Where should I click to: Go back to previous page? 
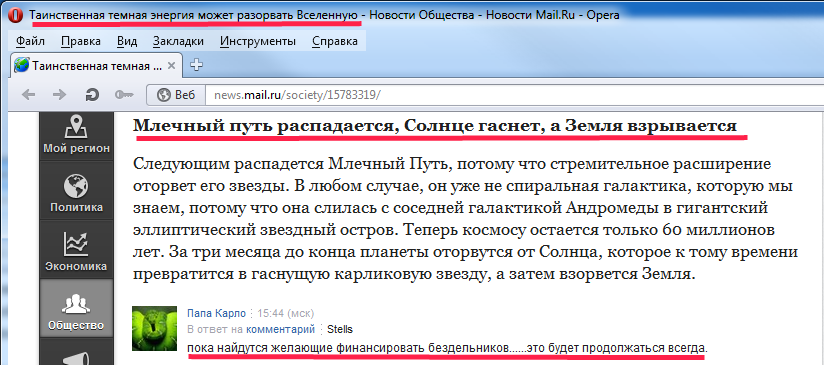tap(28, 95)
